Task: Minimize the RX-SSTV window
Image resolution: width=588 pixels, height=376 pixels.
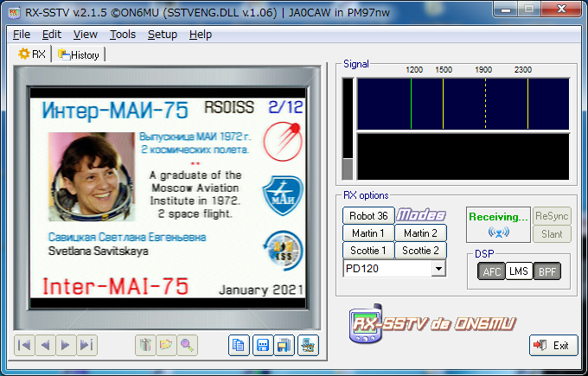Action: pos(506,10)
